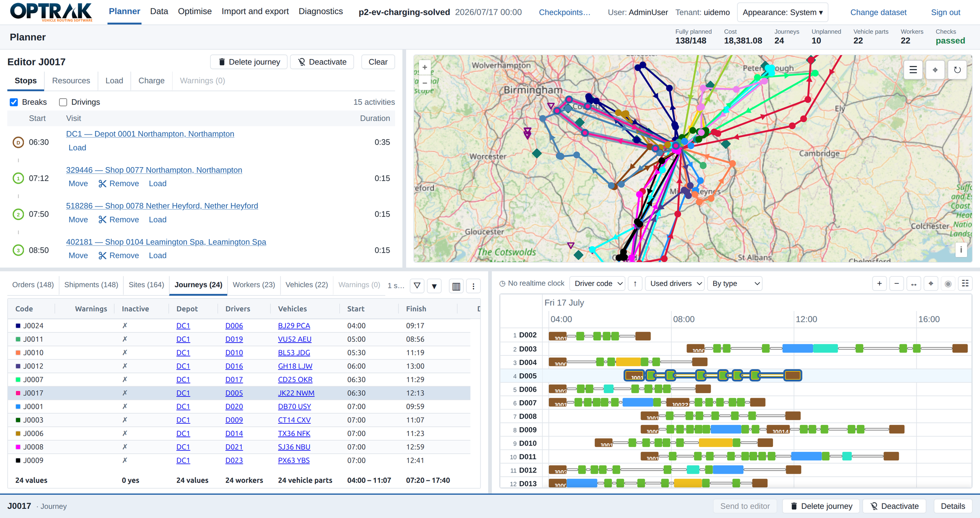Click the outline filter funnel icon
The height and width of the screenshot is (518, 980).
(x=417, y=286)
